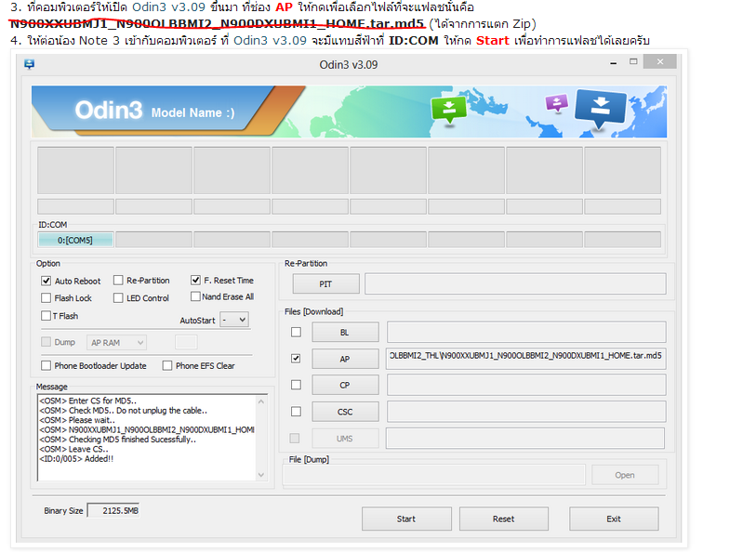This screenshot has width=756, height=552.
Task: Uncheck the Auto Reboot option
Action: (46, 281)
